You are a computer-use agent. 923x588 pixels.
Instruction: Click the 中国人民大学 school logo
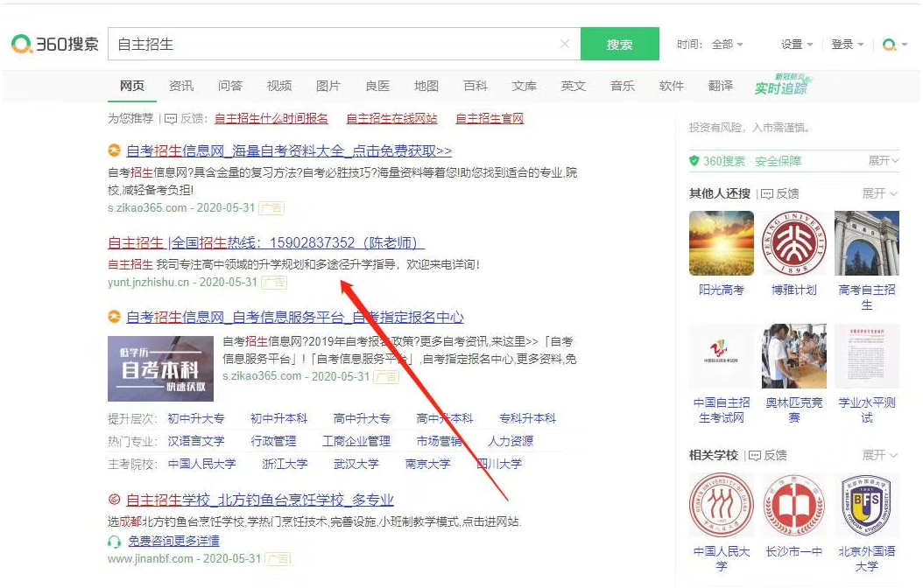pos(721,505)
